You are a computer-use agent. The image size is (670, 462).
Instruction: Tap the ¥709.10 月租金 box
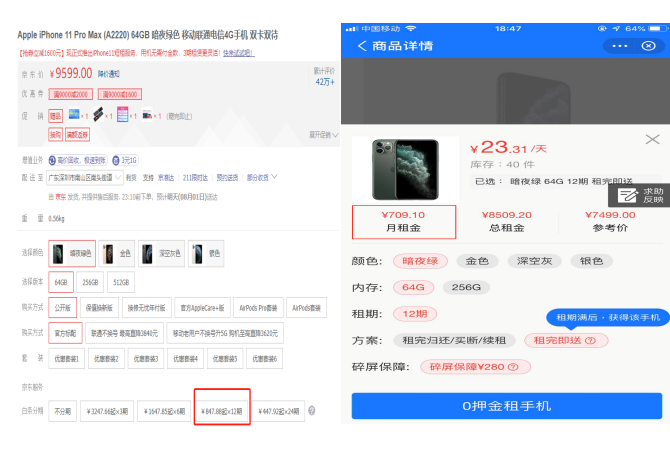[404, 222]
